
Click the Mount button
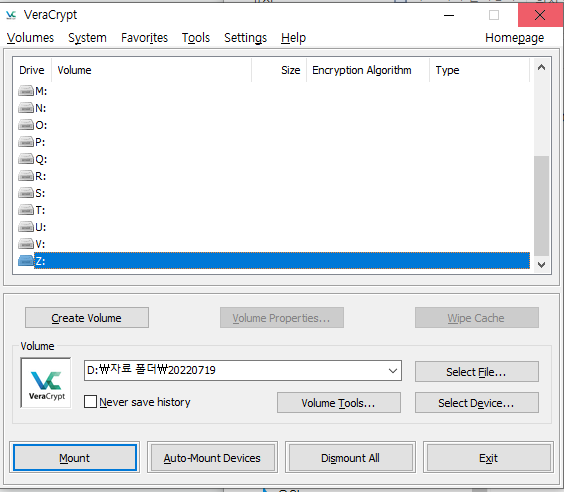[x=75, y=457]
